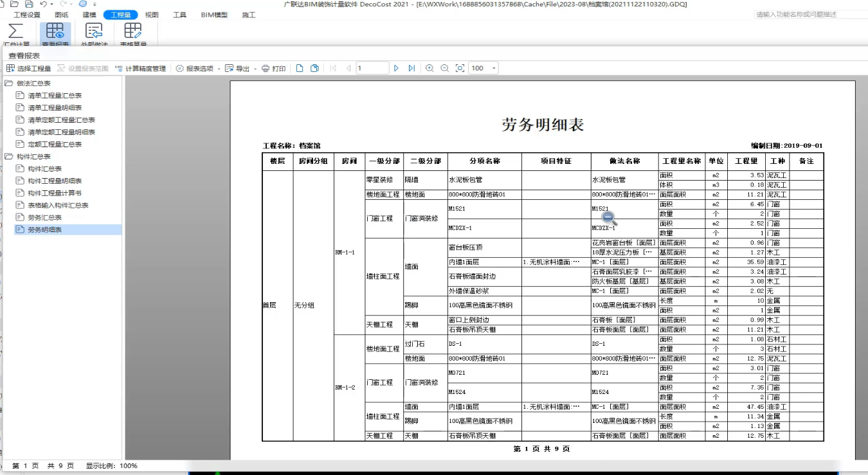Open the zoom percentage dropdown
The height and width of the screenshot is (475, 868).
[x=494, y=68]
